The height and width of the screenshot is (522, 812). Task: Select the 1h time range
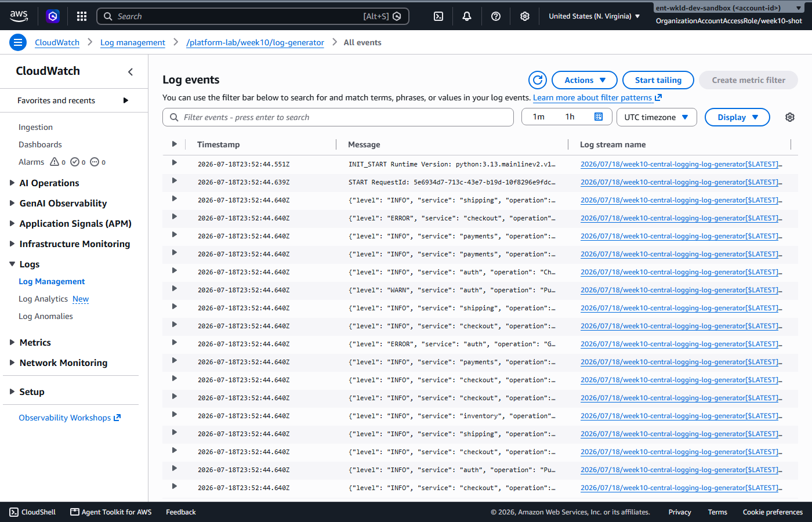point(570,117)
